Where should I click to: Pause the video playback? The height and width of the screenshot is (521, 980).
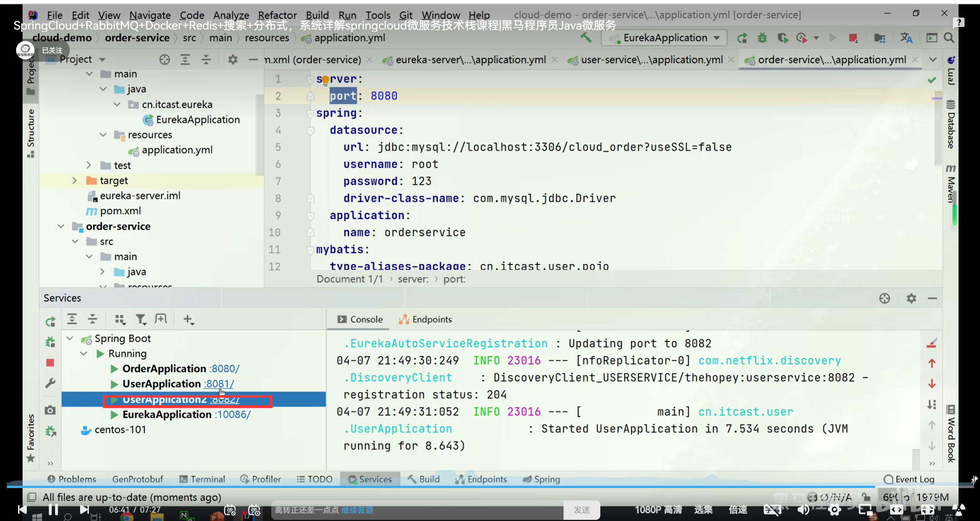(53, 509)
